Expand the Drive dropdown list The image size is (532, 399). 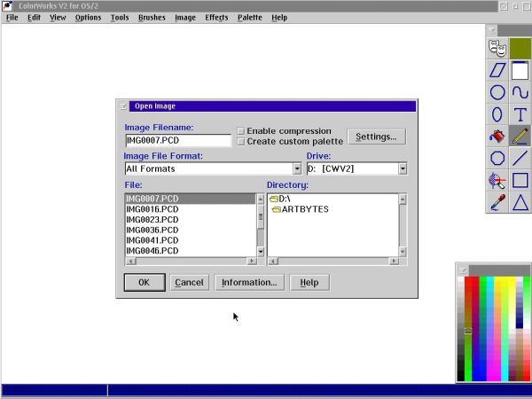(x=403, y=168)
